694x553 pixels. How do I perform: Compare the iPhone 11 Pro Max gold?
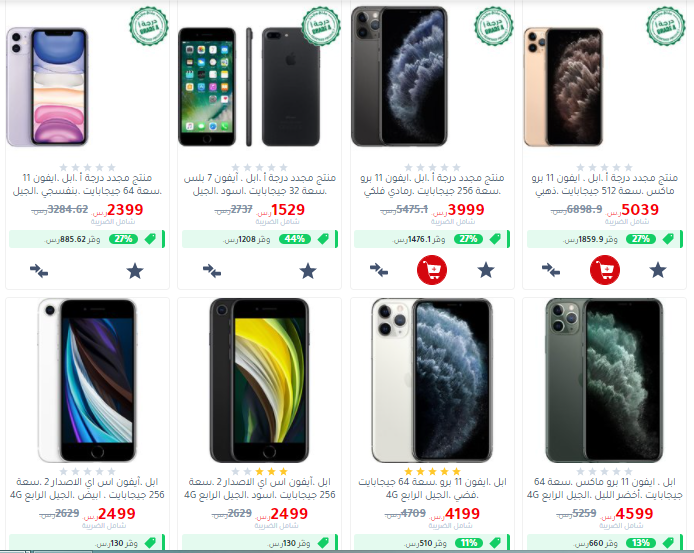tap(551, 270)
